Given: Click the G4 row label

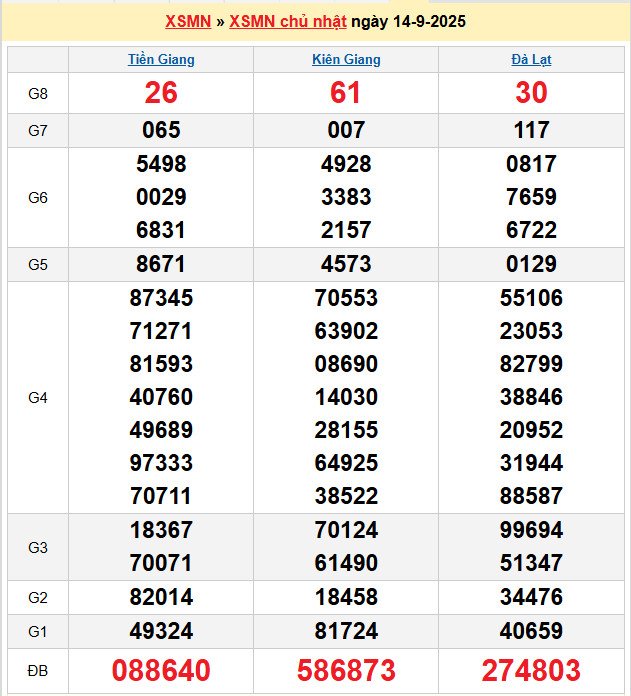Looking at the screenshot, I should tap(38, 398).
